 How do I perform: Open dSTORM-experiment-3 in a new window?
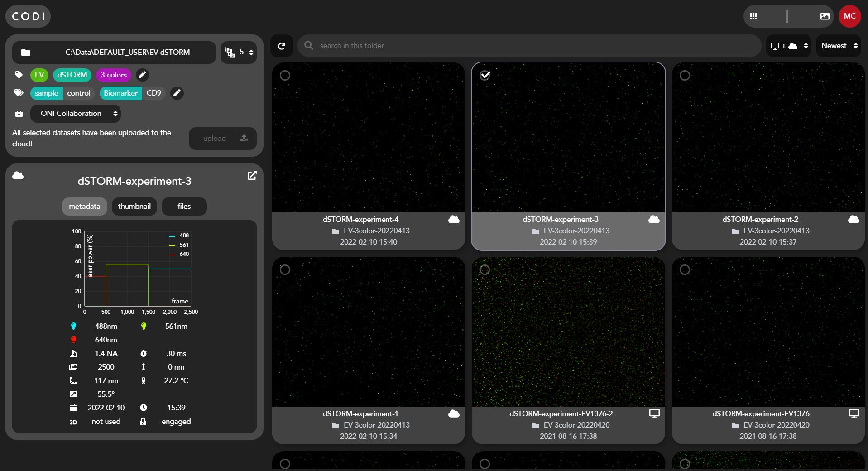click(x=252, y=175)
